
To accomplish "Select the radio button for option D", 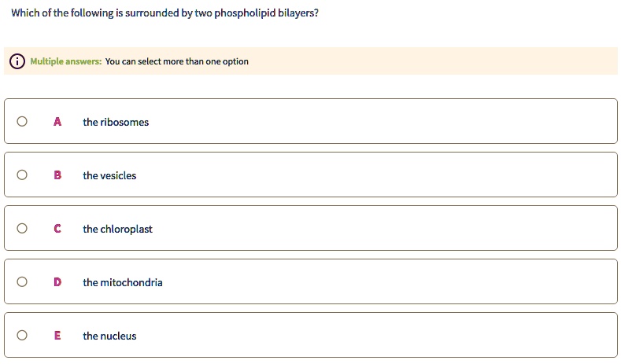I will click(22, 282).
